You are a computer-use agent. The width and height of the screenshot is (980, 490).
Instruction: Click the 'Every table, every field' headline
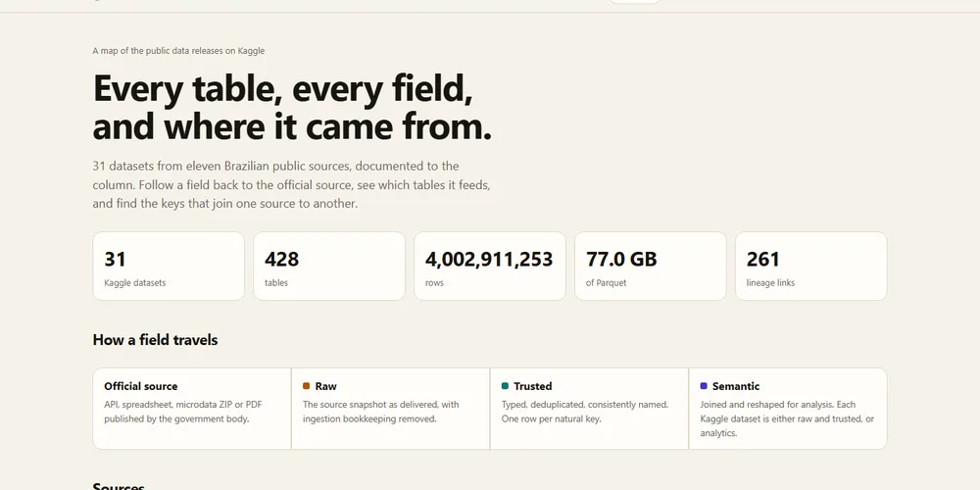point(292,107)
